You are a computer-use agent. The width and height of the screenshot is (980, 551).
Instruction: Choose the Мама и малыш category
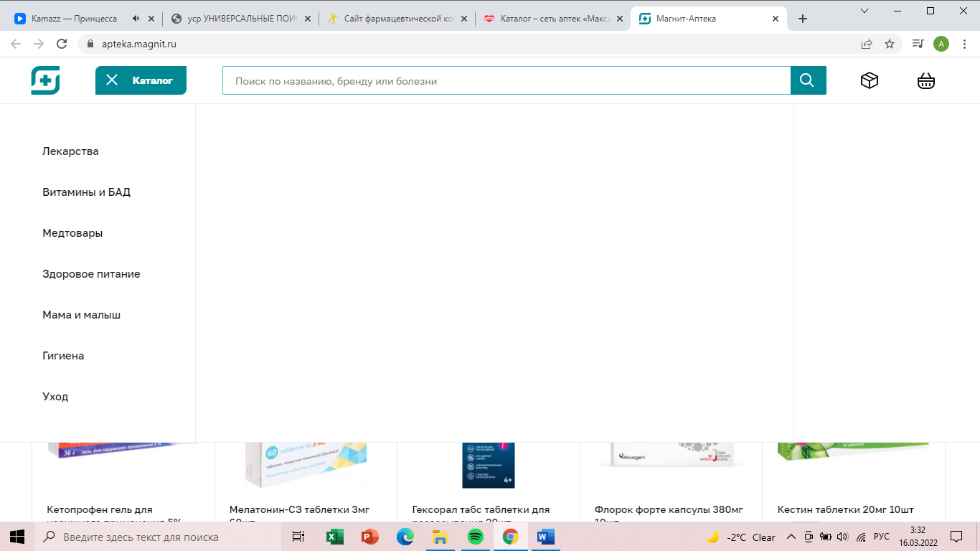81,315
